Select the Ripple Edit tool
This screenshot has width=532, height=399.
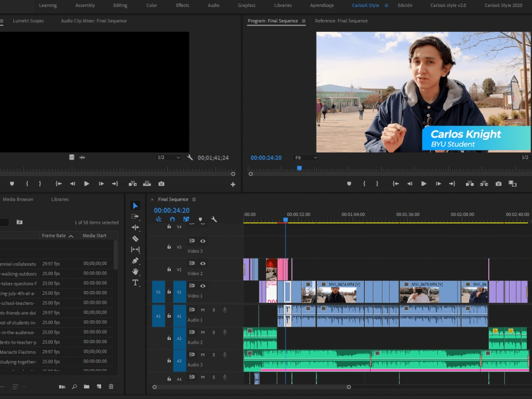[x=135, y=227]
